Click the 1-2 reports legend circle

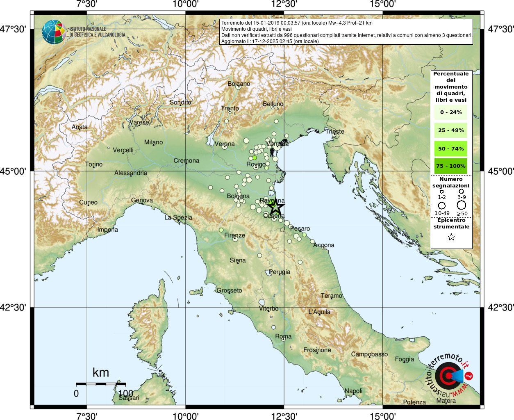[441, 192]
